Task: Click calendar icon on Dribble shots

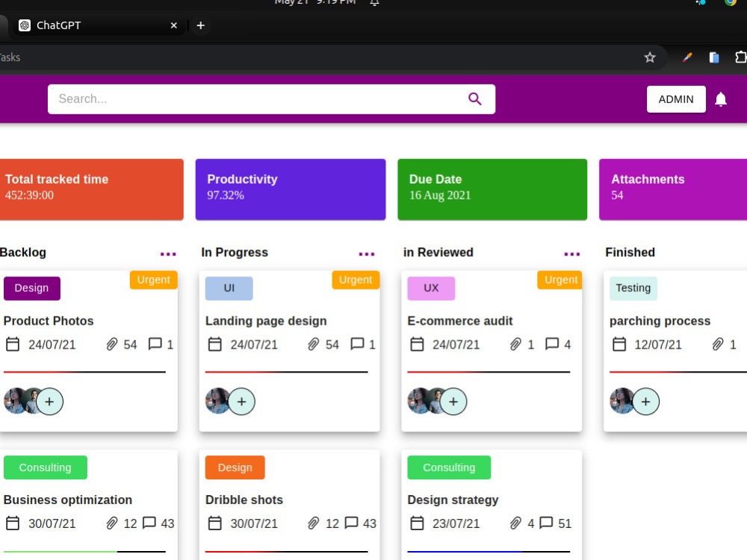Action: click(215, 523)
